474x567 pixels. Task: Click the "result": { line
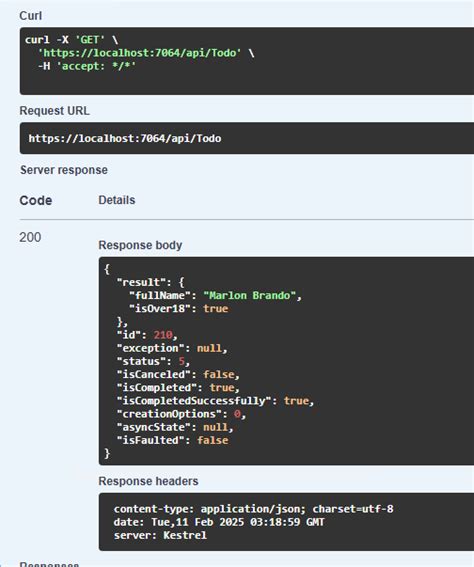pyautogui.click(x=150, y=282)
